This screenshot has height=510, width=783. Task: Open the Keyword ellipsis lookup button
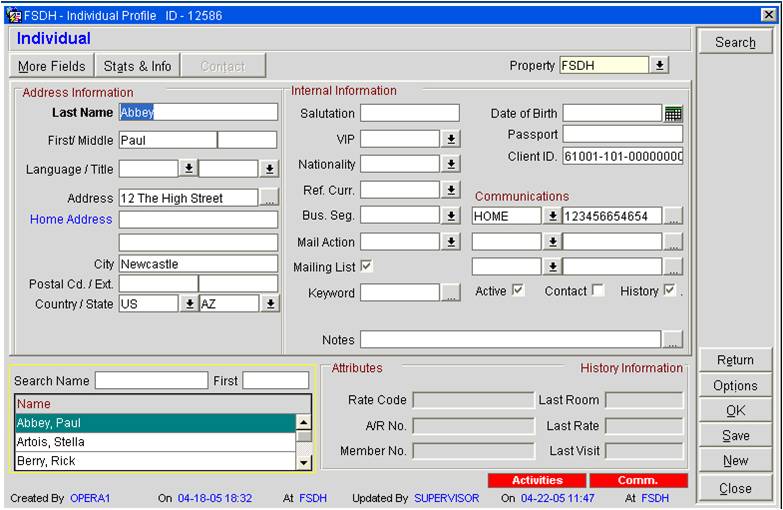point(450,292)
